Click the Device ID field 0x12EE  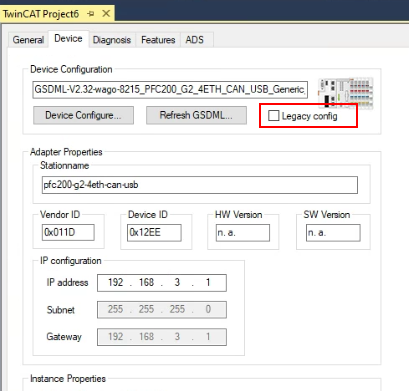tap(154, 232)
